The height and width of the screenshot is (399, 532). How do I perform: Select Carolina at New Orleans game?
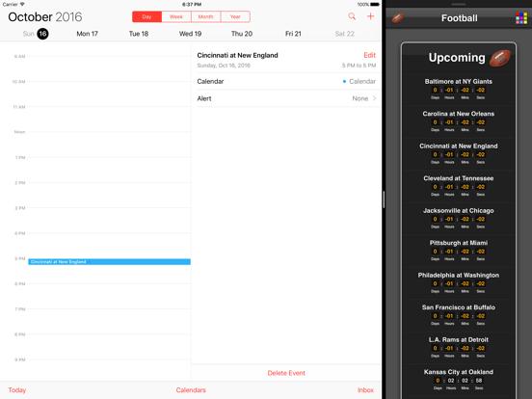pyautogui.click(x=459, y=121)
